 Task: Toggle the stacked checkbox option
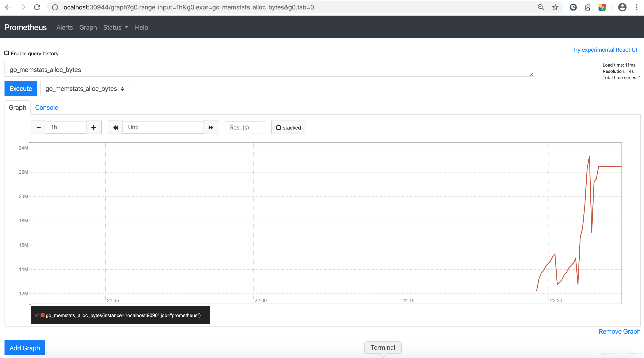coord(278,128)
